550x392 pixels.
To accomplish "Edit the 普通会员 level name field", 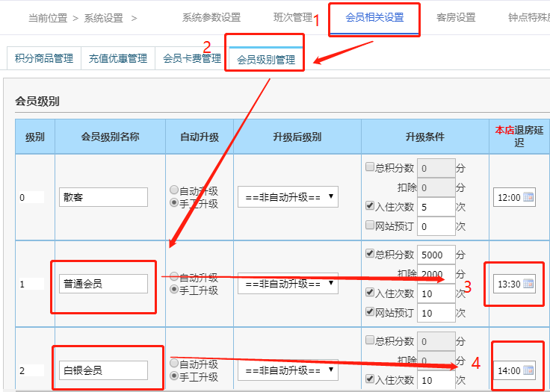I will point(103,284).
